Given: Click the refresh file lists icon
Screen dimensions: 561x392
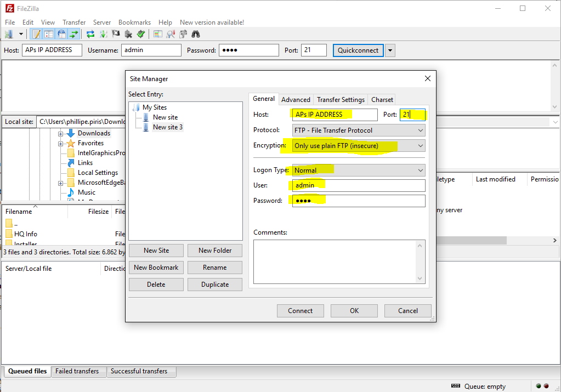Looking at the screenshot, I should pyautogui.click(x=90, y=34).
